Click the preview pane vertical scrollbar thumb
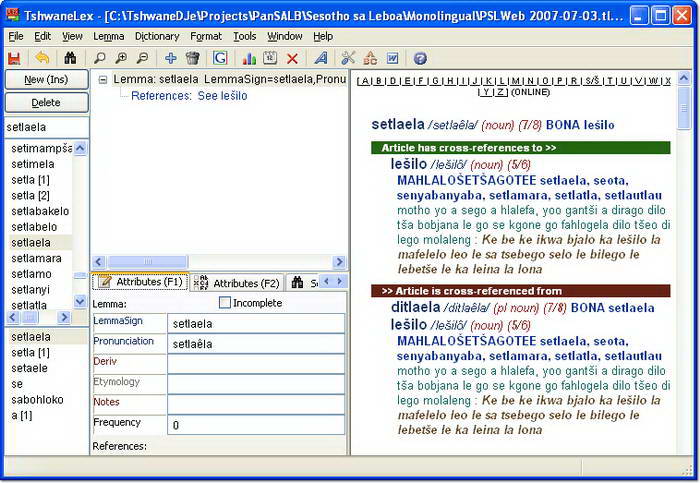 (684, 108)
